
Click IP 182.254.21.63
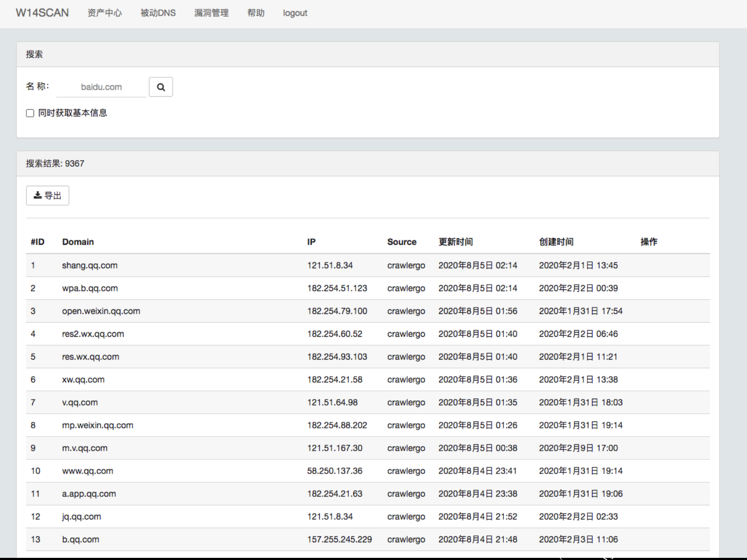335,493
